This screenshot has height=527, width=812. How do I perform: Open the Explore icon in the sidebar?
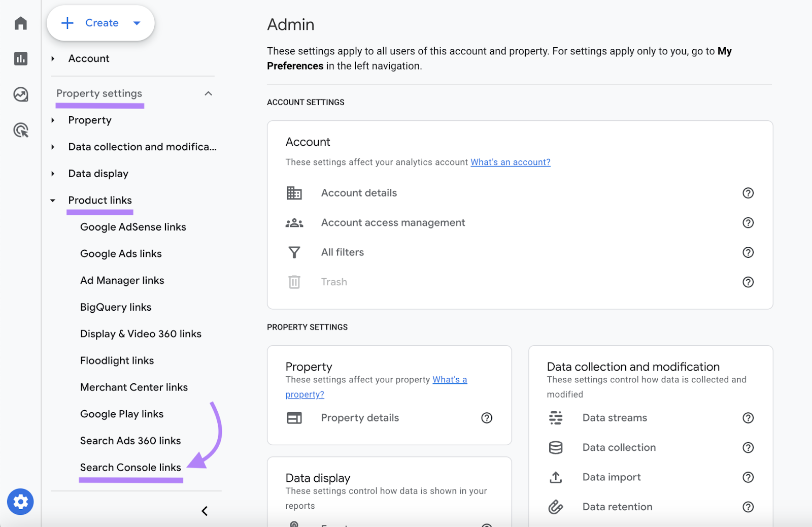coord(20,94)
